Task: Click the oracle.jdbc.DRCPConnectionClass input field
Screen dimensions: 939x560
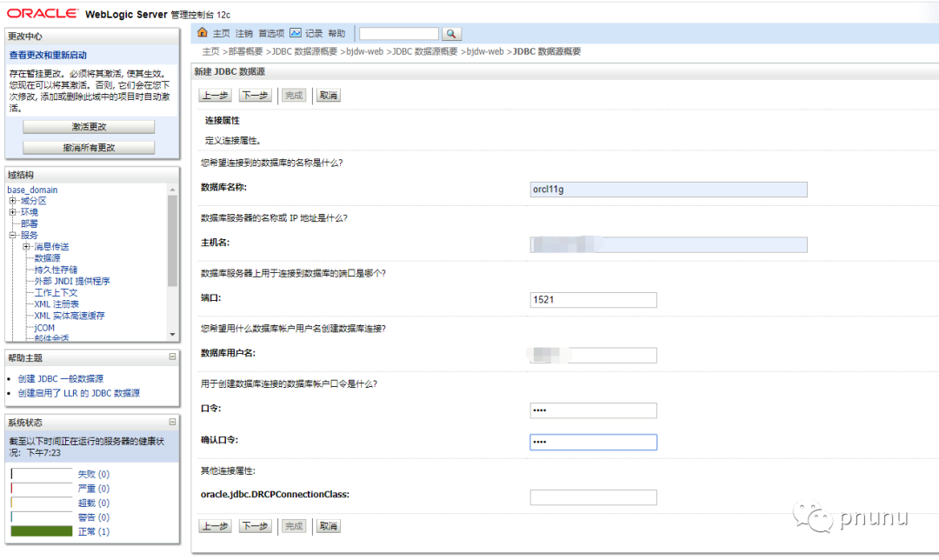Action: (x=594, y=497)
